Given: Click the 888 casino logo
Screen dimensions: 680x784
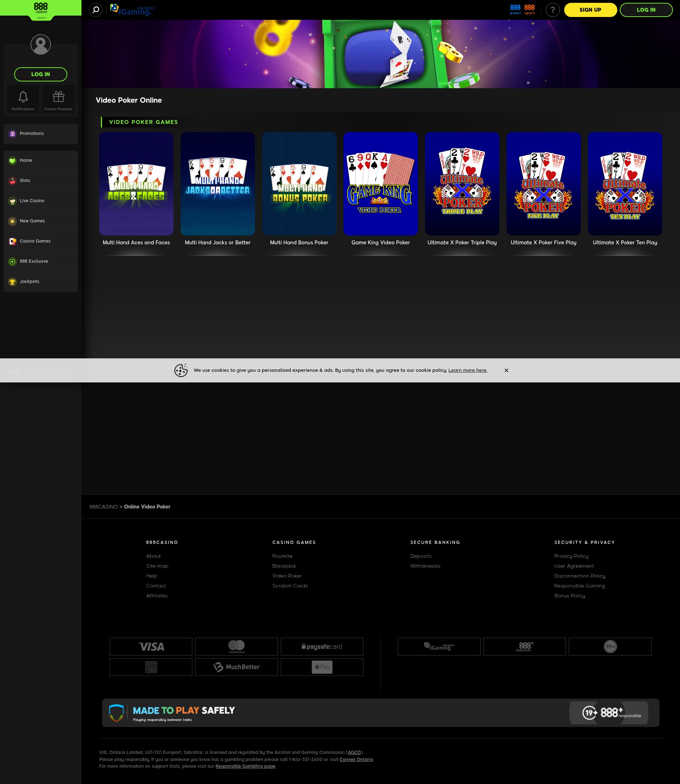Looking at the screenshot, I should [41, 8].
